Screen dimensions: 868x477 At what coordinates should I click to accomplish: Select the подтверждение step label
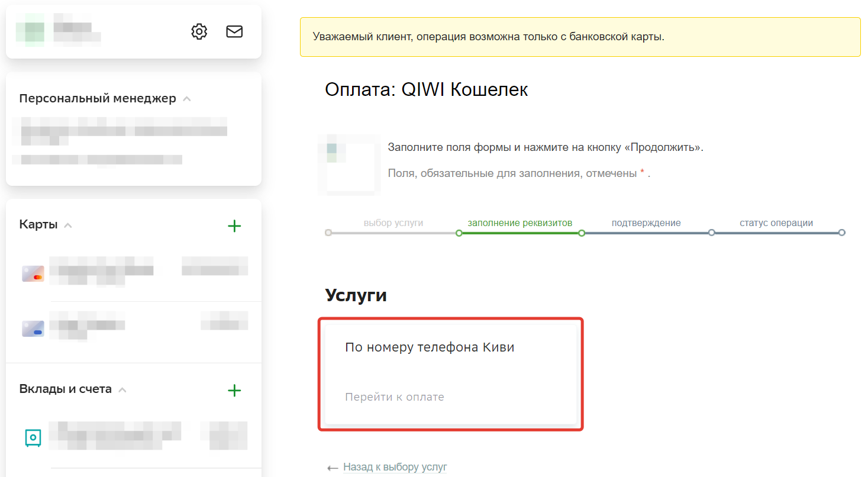(646, 223)
